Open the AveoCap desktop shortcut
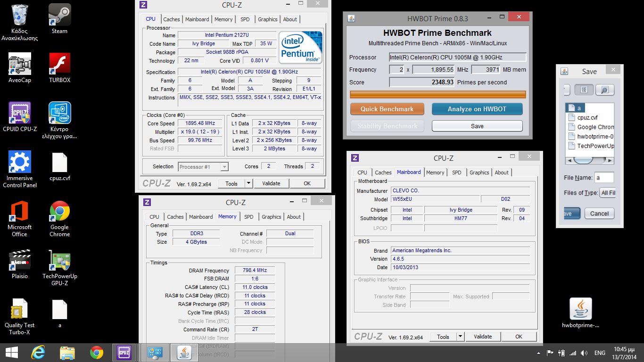 pos(20,68)
